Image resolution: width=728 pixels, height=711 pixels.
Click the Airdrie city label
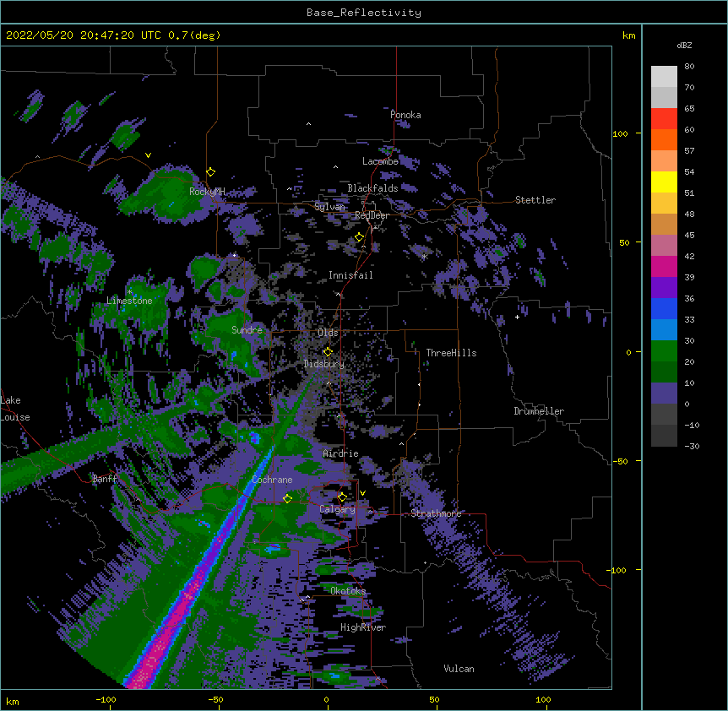coord(341,453)
